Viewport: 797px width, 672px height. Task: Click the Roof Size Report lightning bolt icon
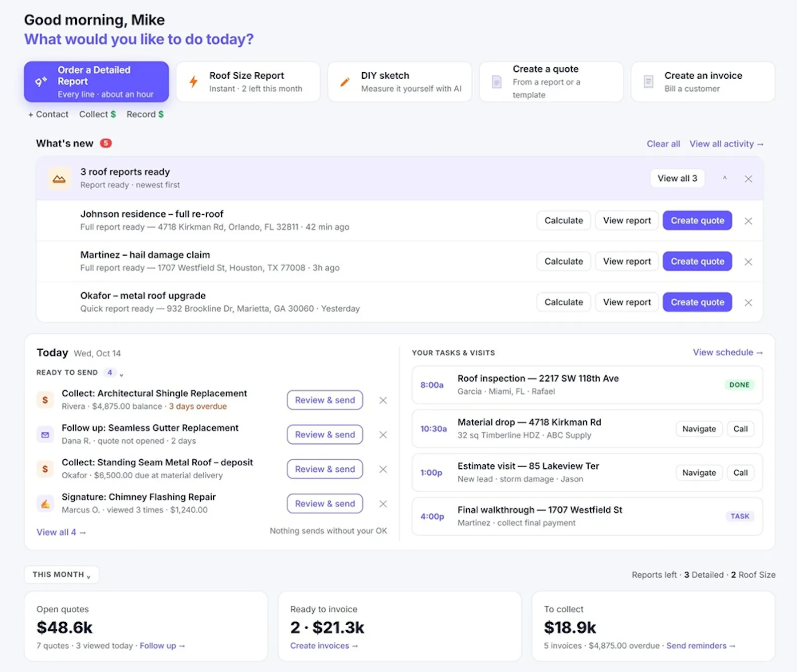[x=194, y=82]
